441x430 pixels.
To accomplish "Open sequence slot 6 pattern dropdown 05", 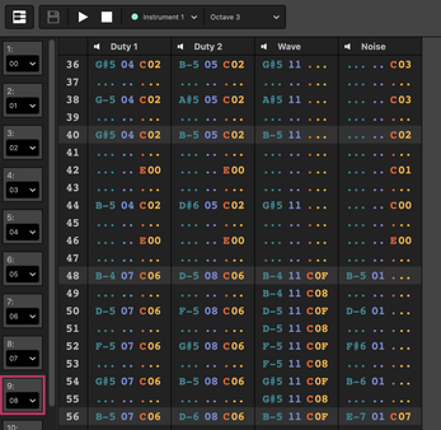I will click(x=22, y=274).
